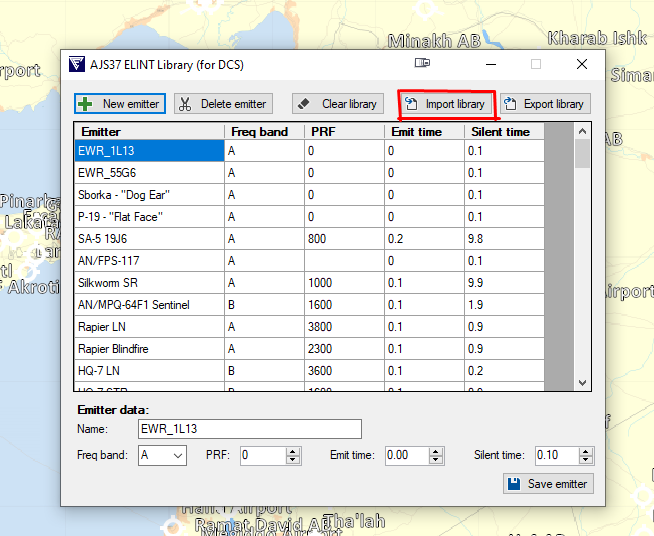Sort by the Emitter column header
Viewport: 654px width, 536px height.
coord(149,132)
